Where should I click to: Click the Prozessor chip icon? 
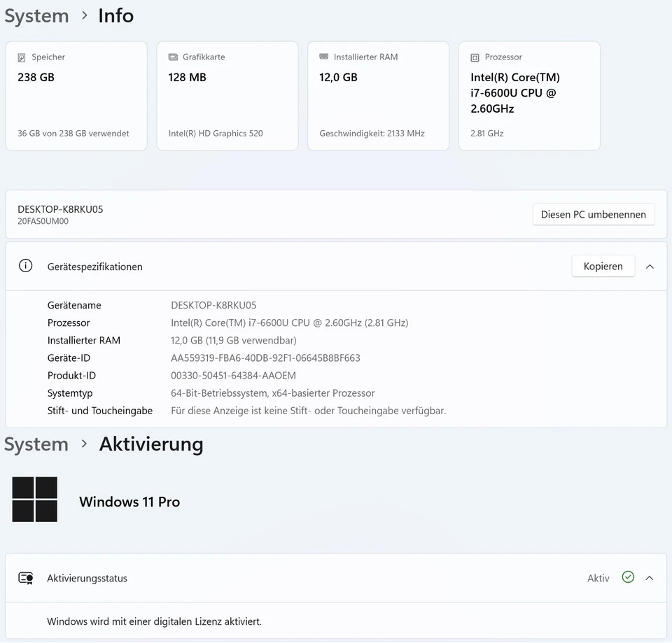pos(475,57)
